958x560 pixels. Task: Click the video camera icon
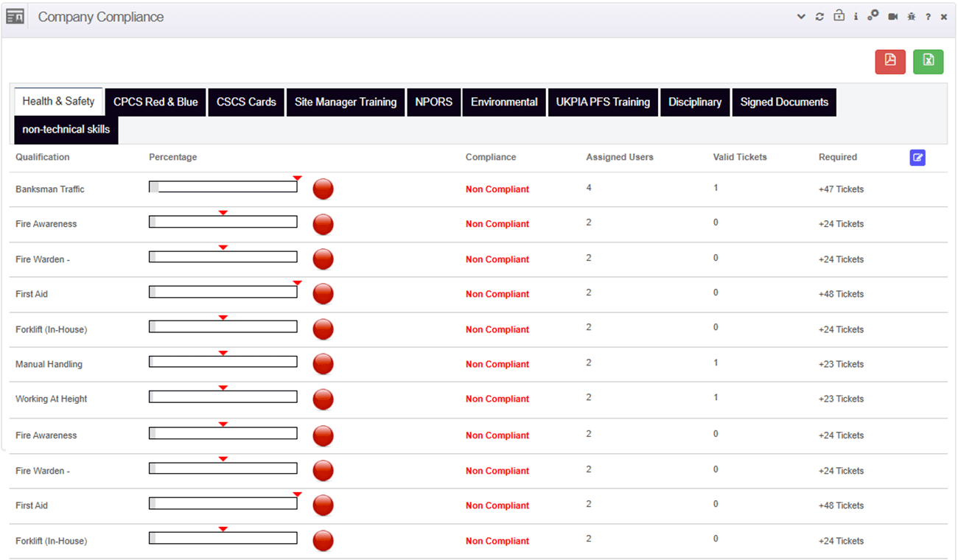893,17
